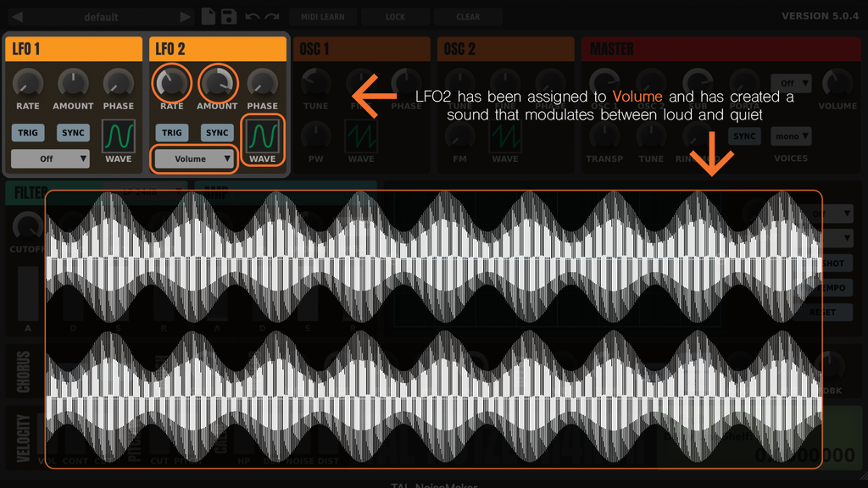Toggle LFO 2 SYNC
868x488 pixels.
pyautogui.click(x=217, y=133)
